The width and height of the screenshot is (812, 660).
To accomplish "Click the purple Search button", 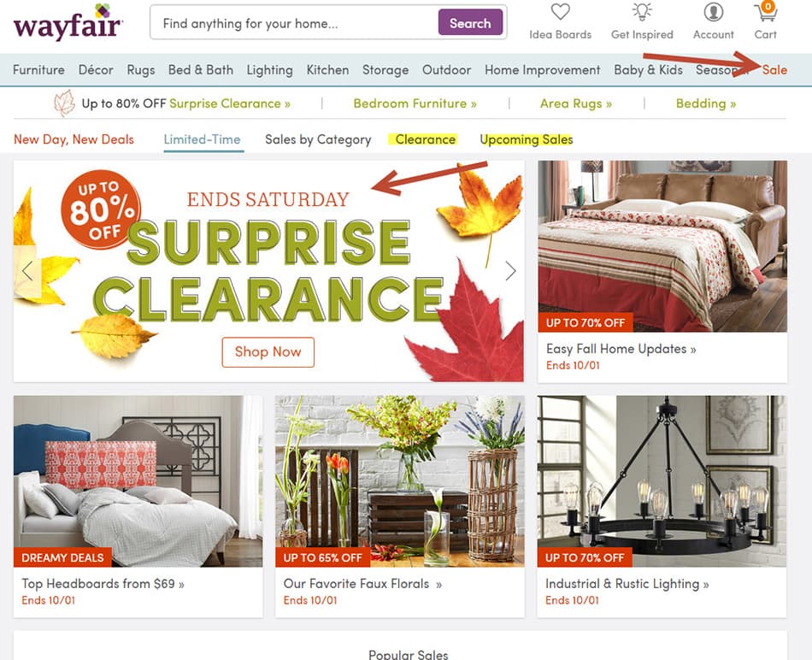I will 470,23.
